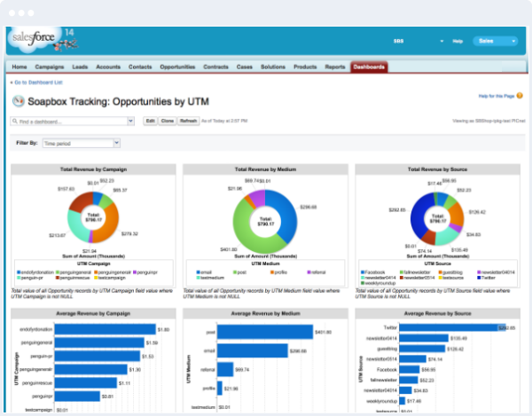This screenshot has height=416, width=532.
Task: Click the penguinrescue bar in campaign chart
Action: pyautogui.click(x=86, y=383)
